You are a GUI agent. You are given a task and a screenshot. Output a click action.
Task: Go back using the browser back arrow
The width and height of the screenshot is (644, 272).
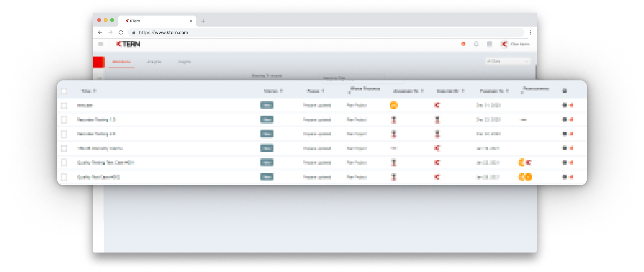click(100, 32)
